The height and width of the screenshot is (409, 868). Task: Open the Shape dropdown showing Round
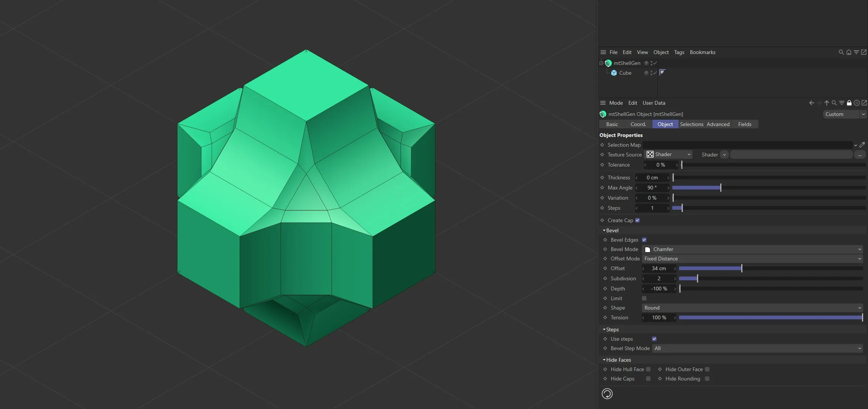point(752,308)
